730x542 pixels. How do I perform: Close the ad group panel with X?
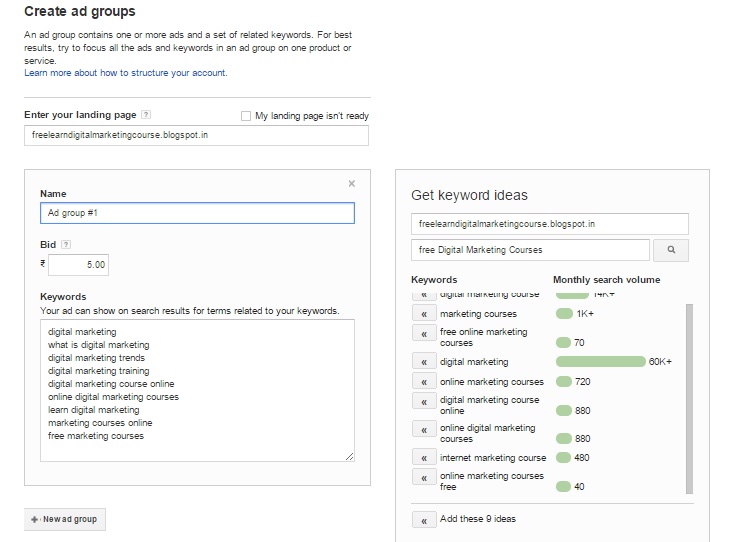pyautogui.click(x=351, y=183)
